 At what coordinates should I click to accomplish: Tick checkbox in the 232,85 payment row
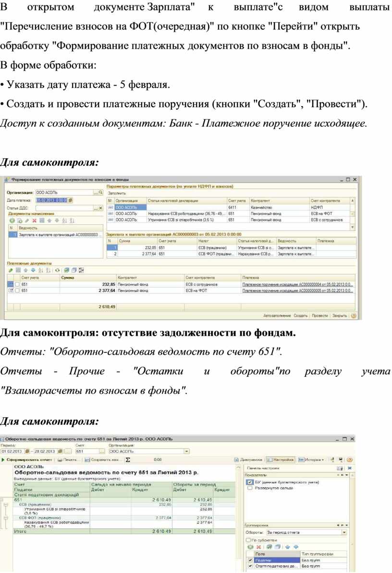coord(17,284)
